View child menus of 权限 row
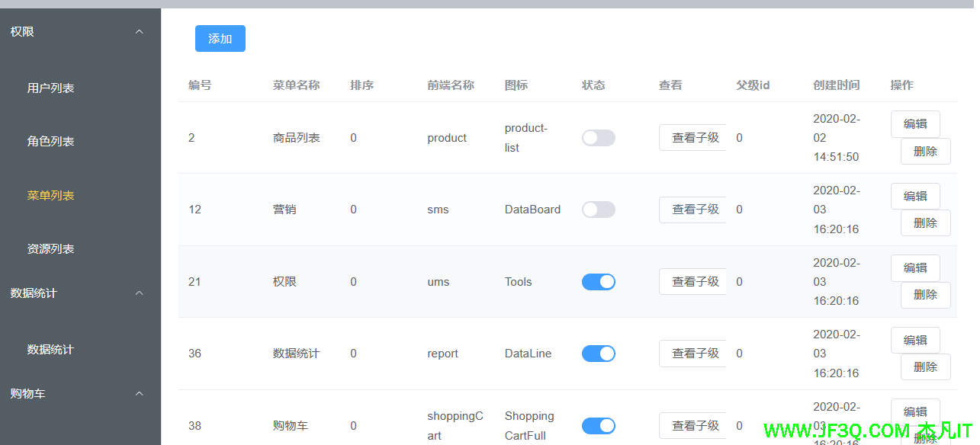This screenshot has height=445, width=980. (693, 282)
